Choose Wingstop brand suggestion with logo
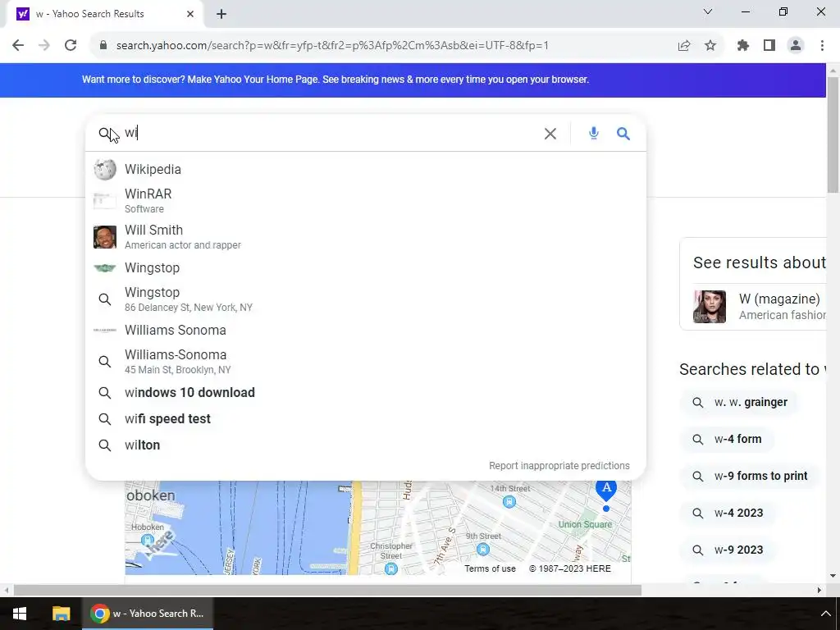 [366, 268]
